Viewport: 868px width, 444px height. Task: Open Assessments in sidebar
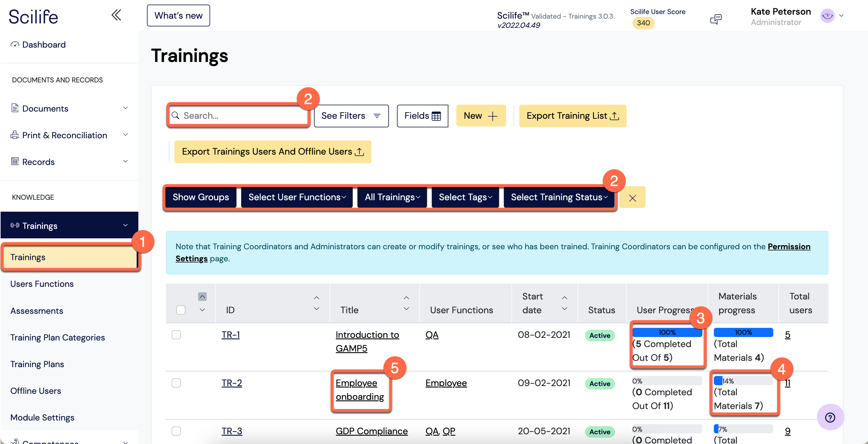click(x=37, y=311)
